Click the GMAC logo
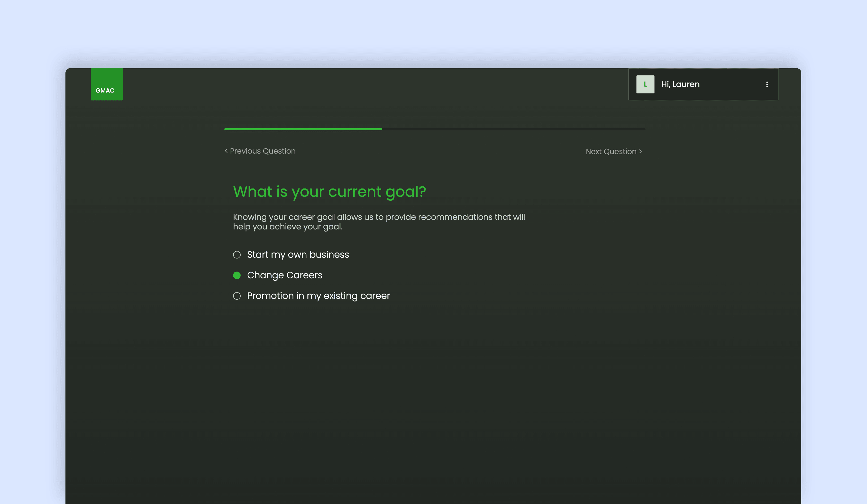The width and height of the screenshot is (867, 504). 107,84
